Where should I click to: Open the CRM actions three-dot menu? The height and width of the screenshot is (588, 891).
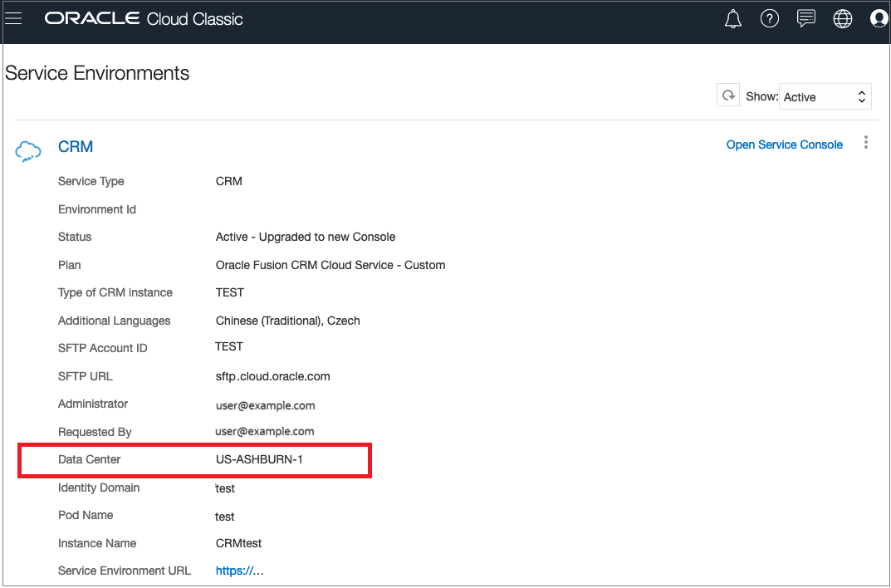pos(865,142)
